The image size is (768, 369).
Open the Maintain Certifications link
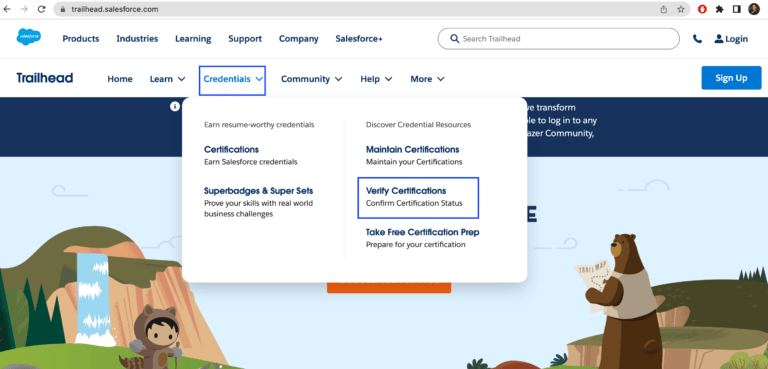coord(412,149)
